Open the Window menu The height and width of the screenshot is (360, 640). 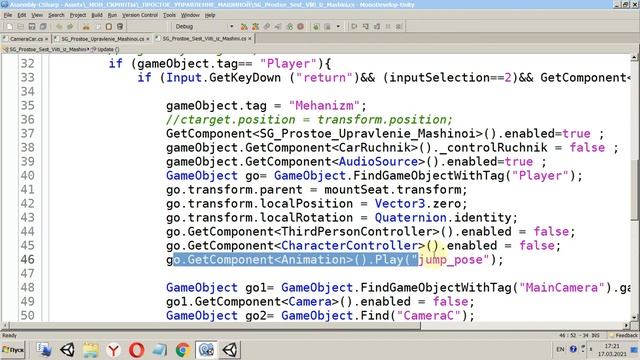[190, 15]
